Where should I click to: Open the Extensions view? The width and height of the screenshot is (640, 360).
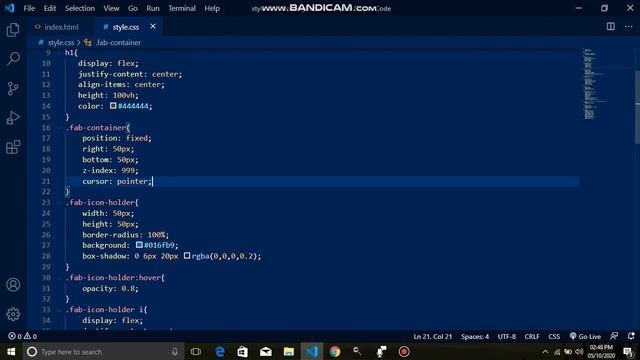(13, 147)
